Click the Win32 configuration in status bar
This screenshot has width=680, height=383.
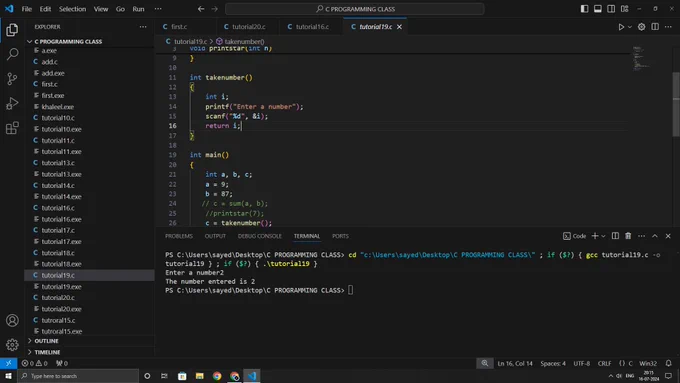(648, 363)
